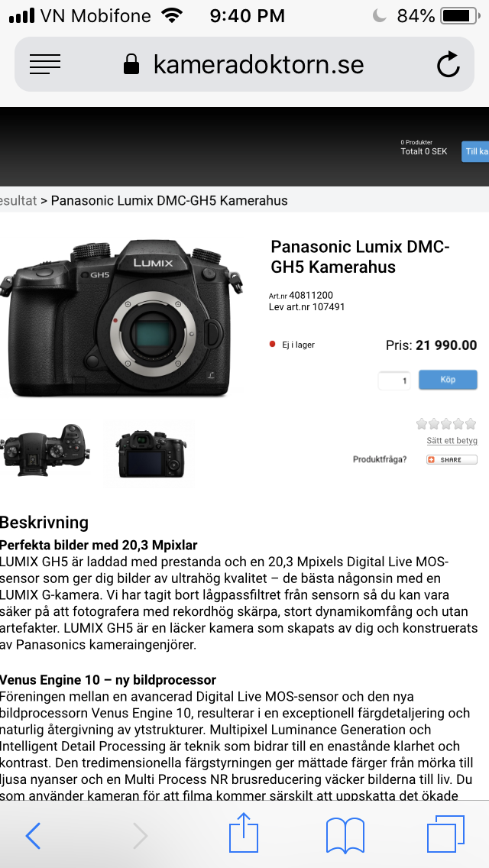Click the main GH5 product image
This screenshot has height=868, width=489.
(121, 319)
